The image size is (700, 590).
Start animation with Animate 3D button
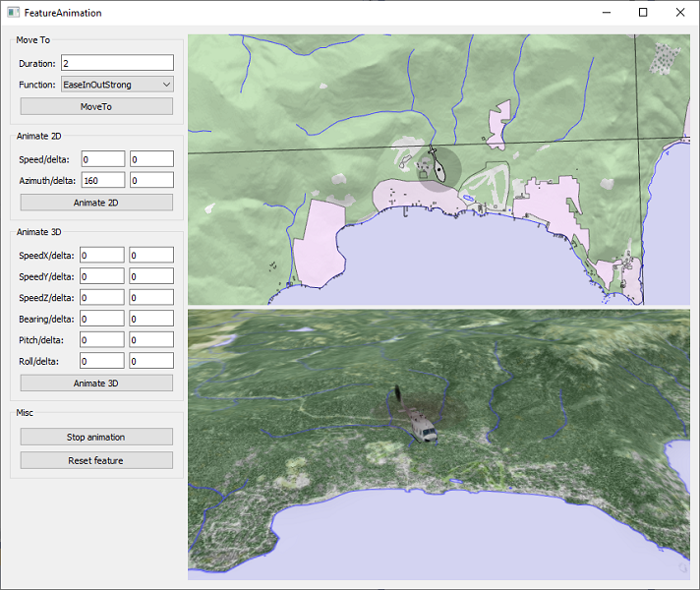(x=96, y=383)
